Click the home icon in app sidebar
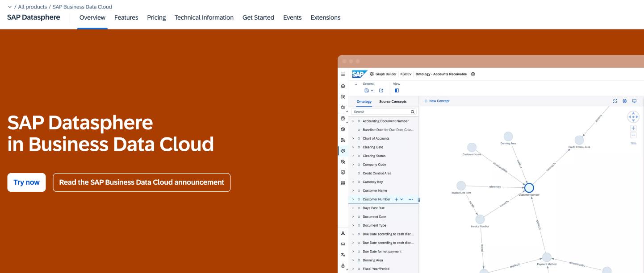644x273 pixels. coord(343,86)
